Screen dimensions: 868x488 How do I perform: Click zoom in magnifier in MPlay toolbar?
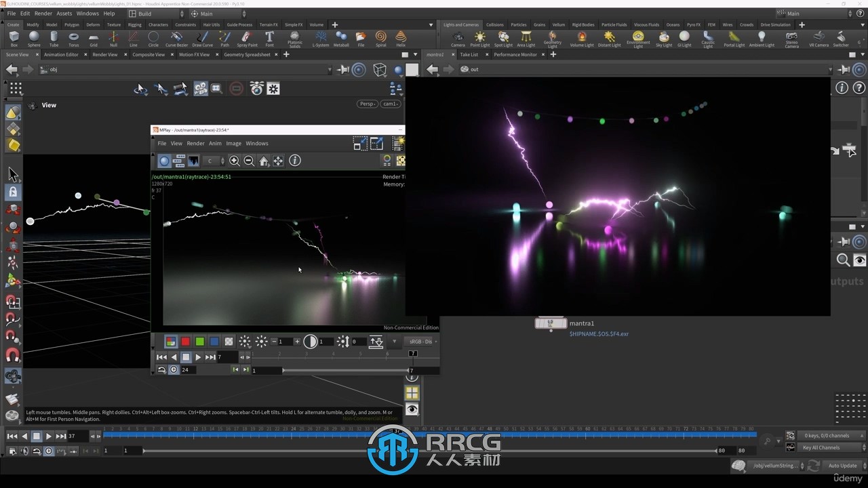coord(234,161)
